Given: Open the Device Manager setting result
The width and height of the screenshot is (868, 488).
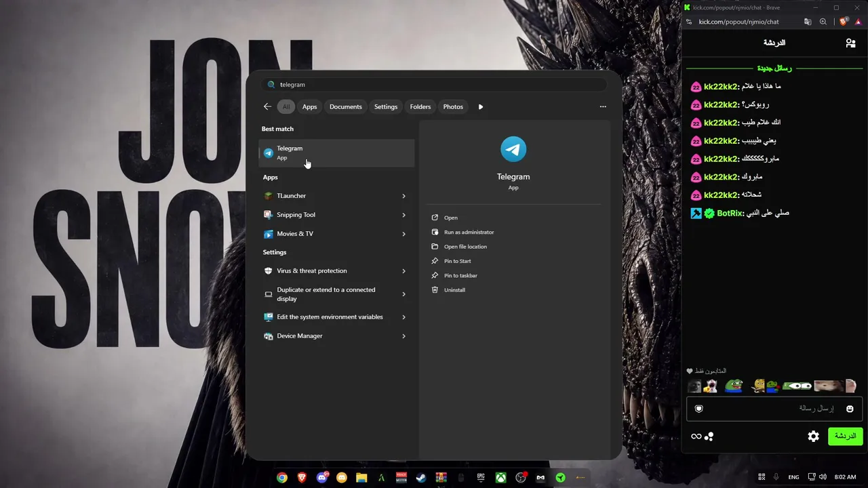Looking at the screenshot, I should [330, 336].
